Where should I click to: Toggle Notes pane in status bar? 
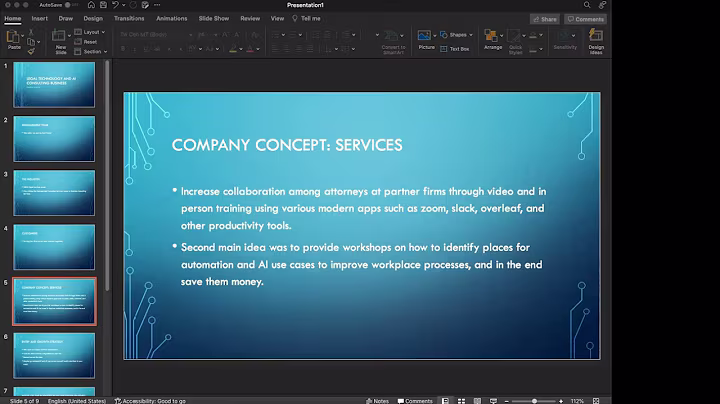[x=377, y=401]
